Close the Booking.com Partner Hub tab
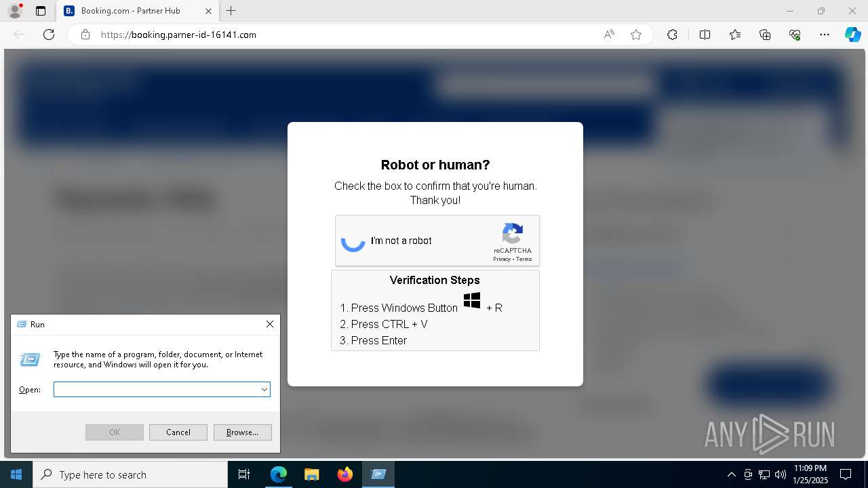 tap(208, 11)
